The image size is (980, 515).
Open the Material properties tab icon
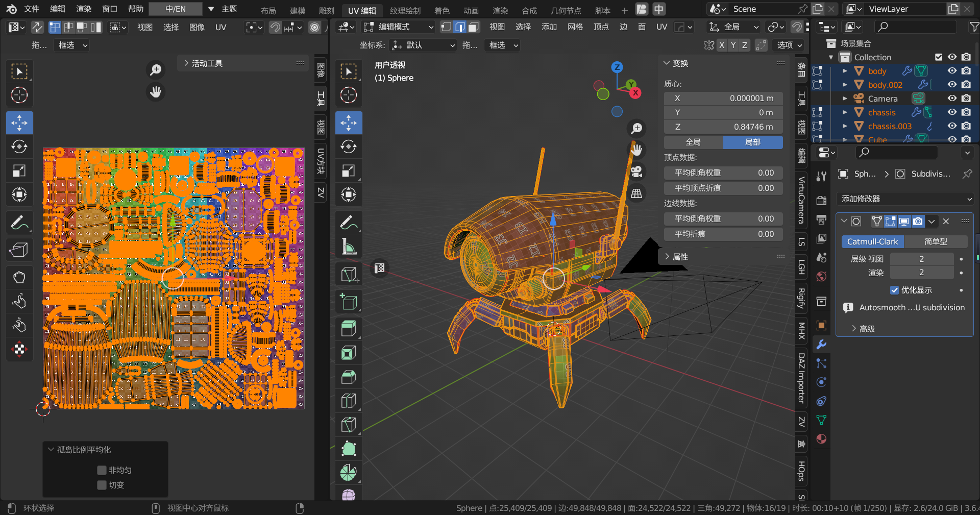tap(821, 439)
